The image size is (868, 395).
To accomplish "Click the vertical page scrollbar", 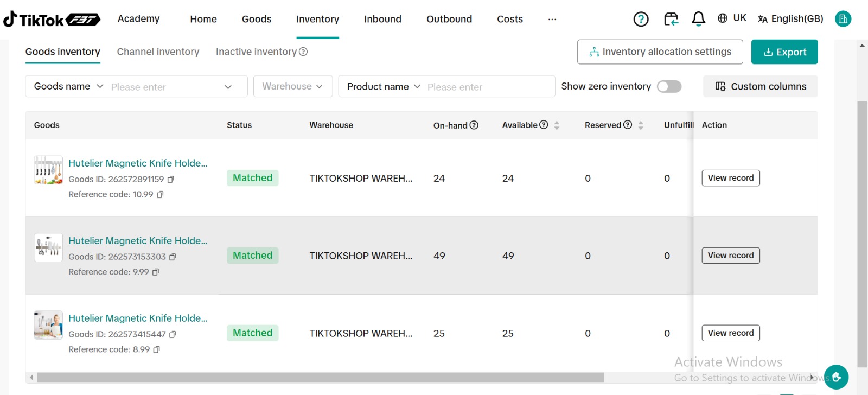I will click(x=862, y=234).
